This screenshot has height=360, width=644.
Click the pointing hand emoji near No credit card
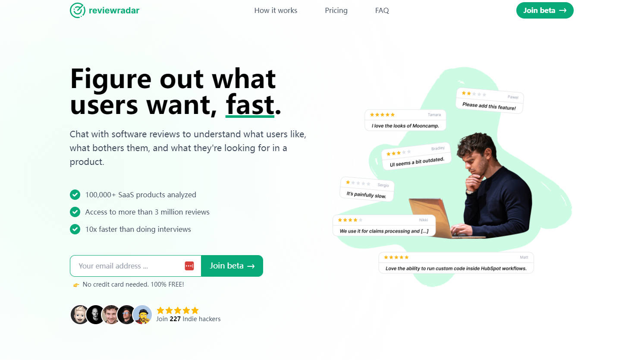point(76,285)
